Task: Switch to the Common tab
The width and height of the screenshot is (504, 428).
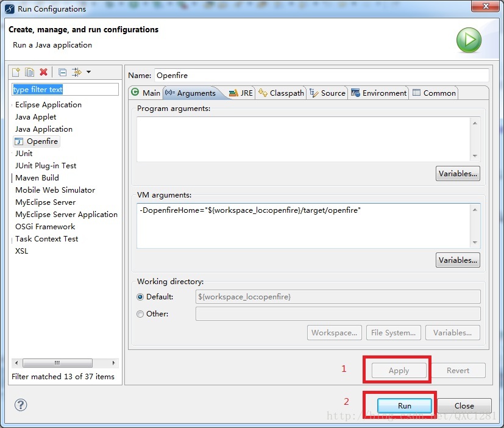Action: (434, 93)
